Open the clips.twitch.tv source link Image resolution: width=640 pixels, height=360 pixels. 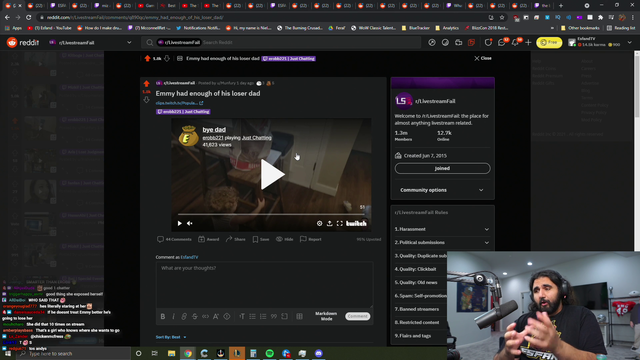click(179, 103)
